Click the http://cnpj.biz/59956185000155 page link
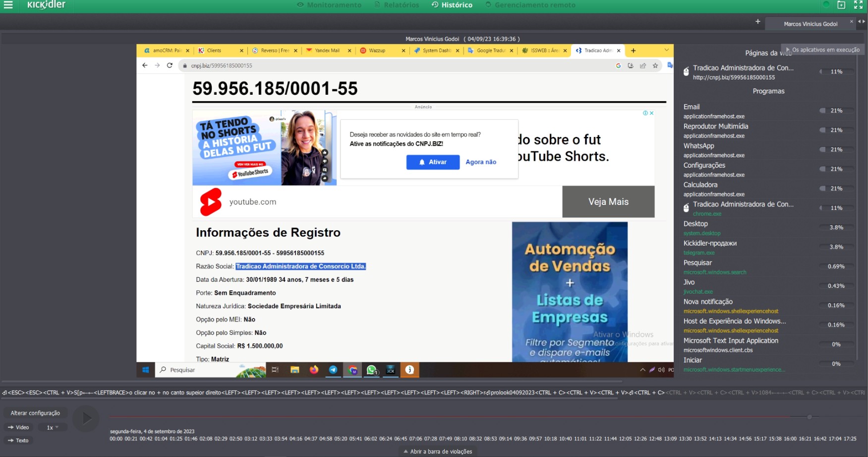868x457 pixels. (x=734, y=77)
